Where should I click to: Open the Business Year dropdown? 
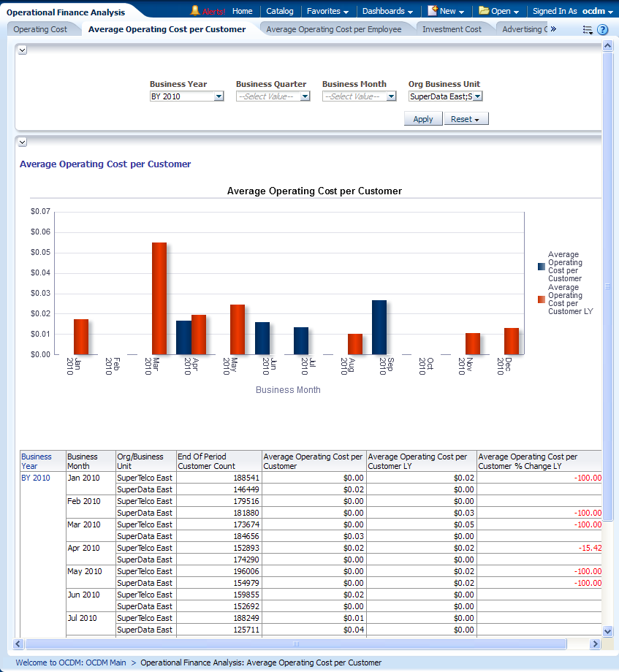(219, 96)
